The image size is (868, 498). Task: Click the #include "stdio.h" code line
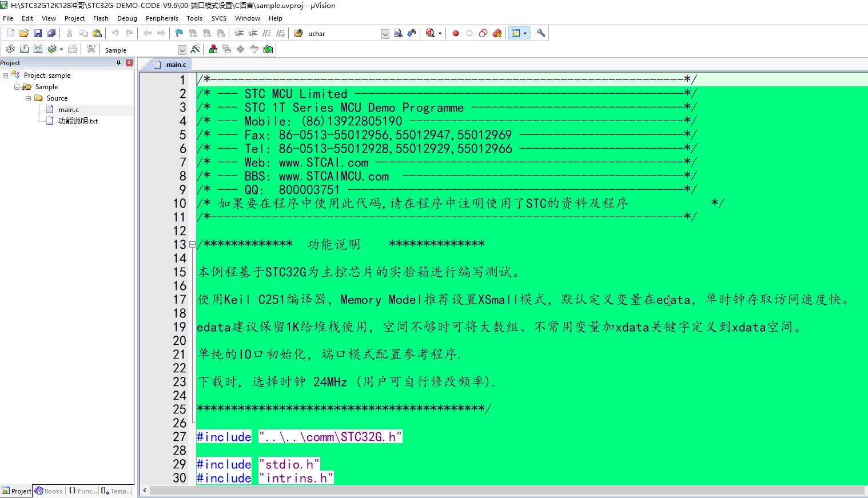tap(258, 464)
